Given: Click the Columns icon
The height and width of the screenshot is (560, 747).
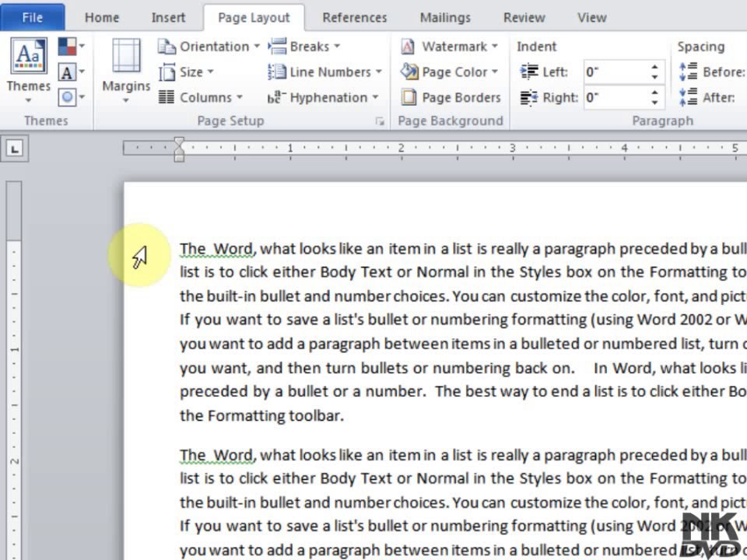Looking at the screenshot, I should pos(167,97).
